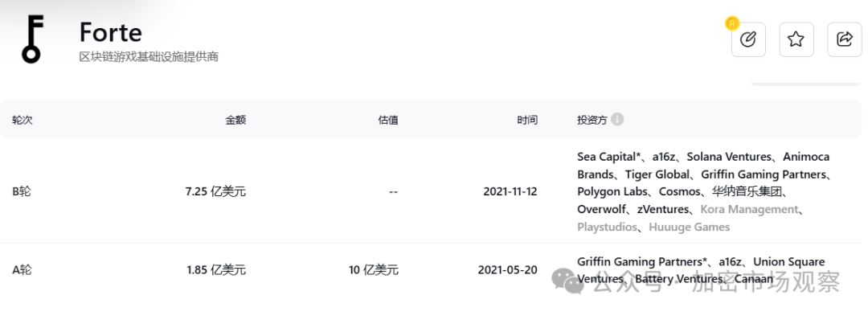Click the WeChat watermark icon
The width and height of the screenshot is (868, 316).
coord(567,281)
